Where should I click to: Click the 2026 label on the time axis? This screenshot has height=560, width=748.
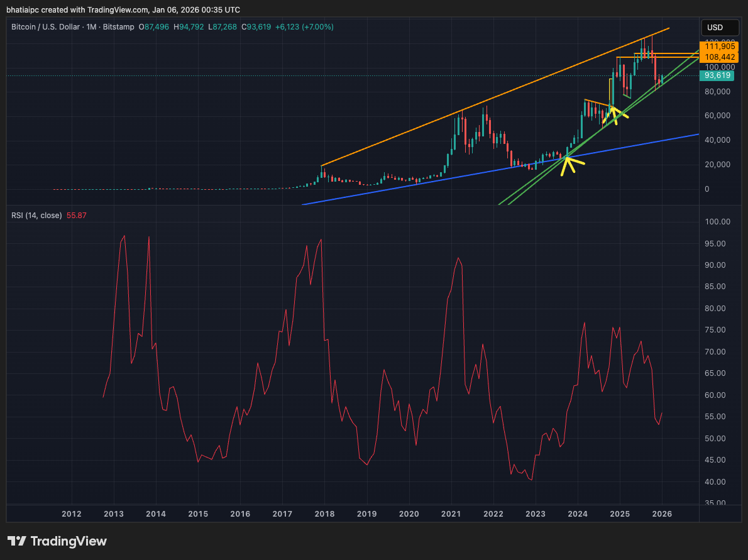click(x=662, y=514)
